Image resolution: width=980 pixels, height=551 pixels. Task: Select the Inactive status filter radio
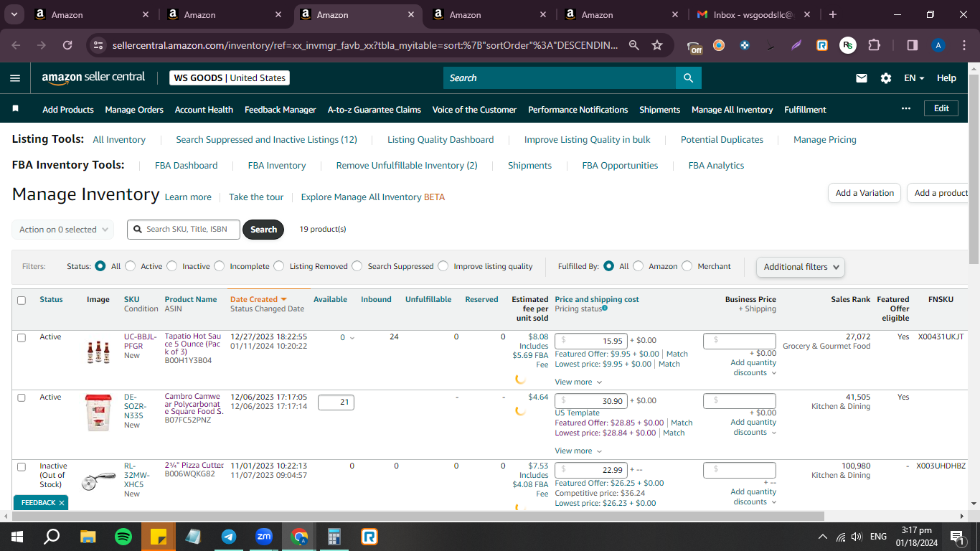(171, 266)
